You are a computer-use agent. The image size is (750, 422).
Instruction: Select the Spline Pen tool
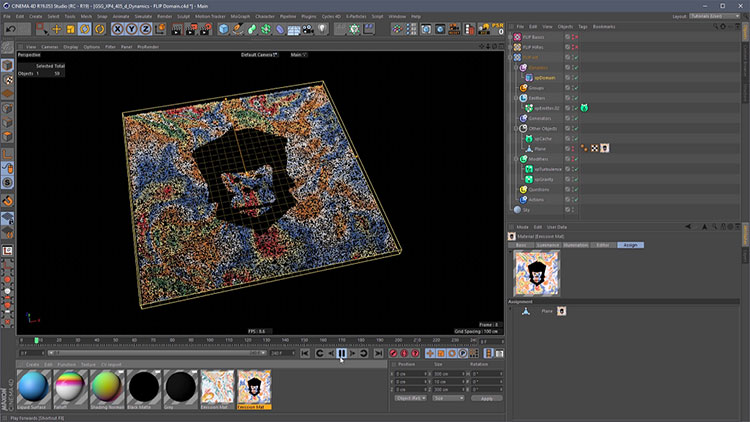pos(238,29)
